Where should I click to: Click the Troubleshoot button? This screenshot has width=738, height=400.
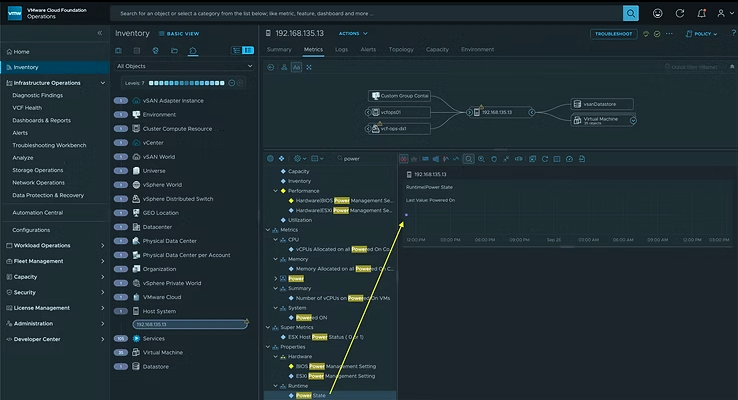pyautogui.click(x=614, y=33)
